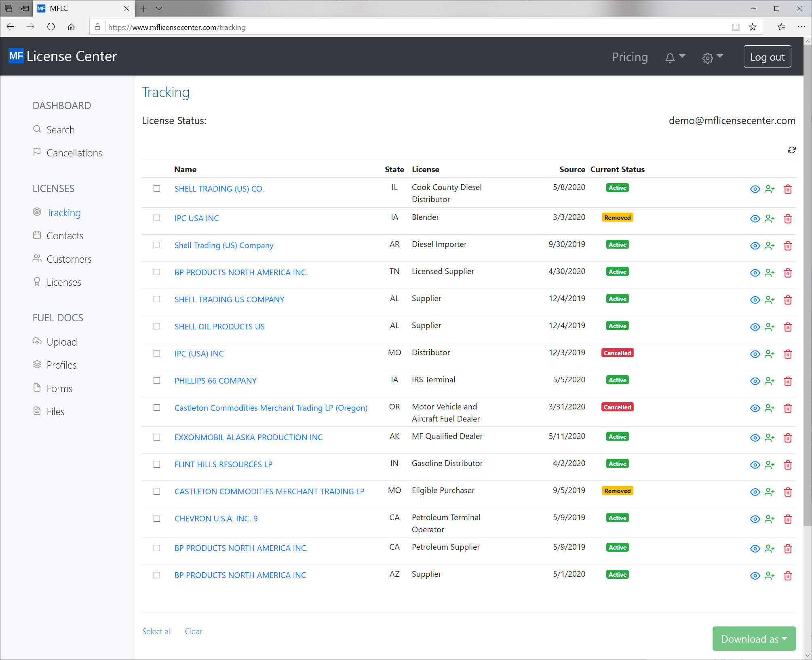812x660 pixels.
Task: Tick the IPC (USA) INC checkbox
Action: coord(157,353)
